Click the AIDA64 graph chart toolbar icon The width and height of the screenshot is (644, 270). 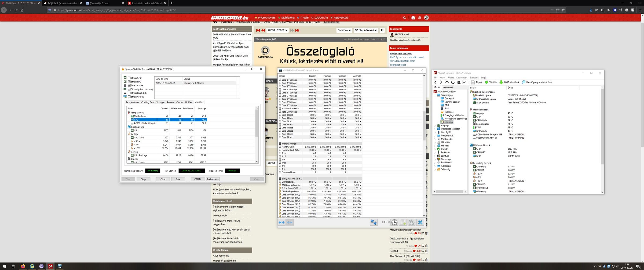[x=464, y=82]
